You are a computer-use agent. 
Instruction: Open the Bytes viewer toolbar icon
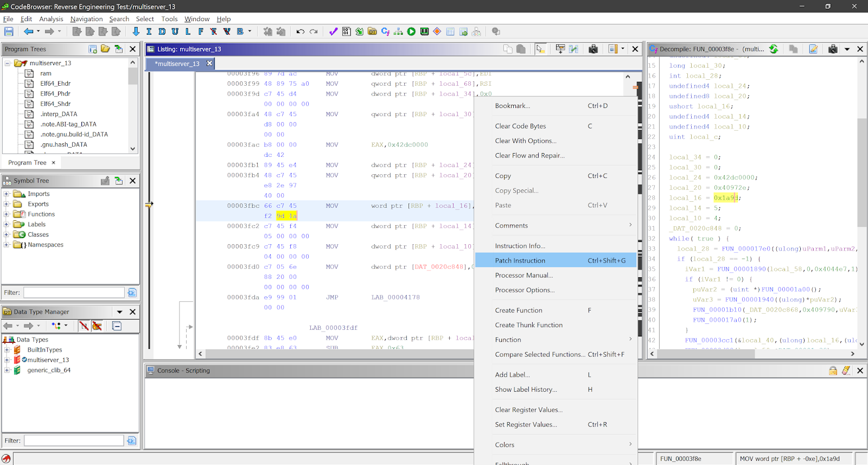click(x=346, y=31)
